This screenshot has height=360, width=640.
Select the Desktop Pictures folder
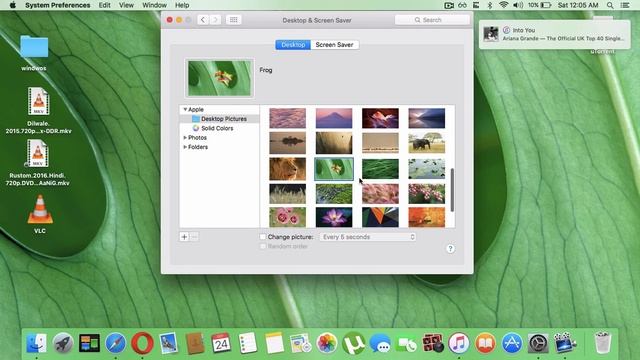219,119
